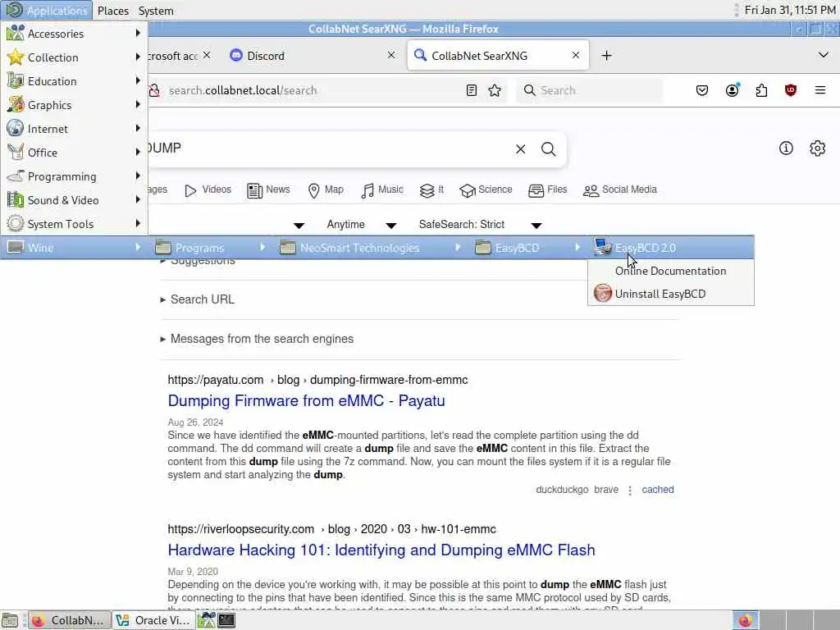Image resolution: width=840 pixels, height=630 pixels.
Task: Click the payatu.com result URL
Action: (317, 380)
